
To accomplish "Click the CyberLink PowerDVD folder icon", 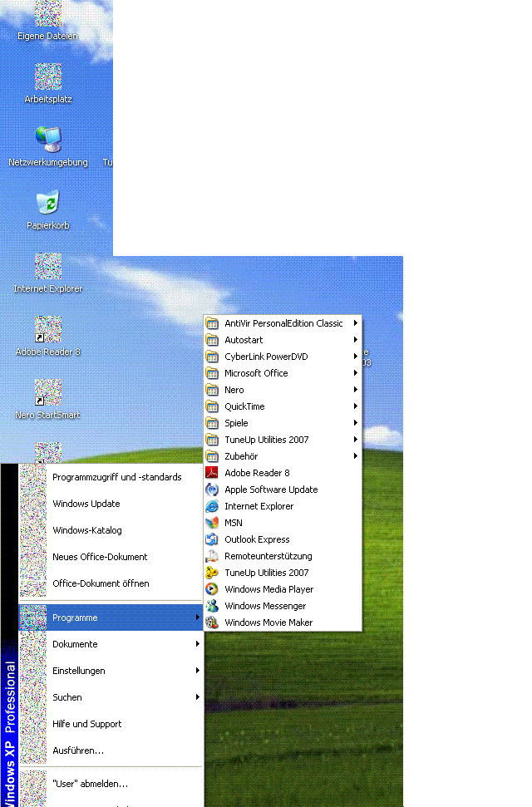I will pos(212,357).
